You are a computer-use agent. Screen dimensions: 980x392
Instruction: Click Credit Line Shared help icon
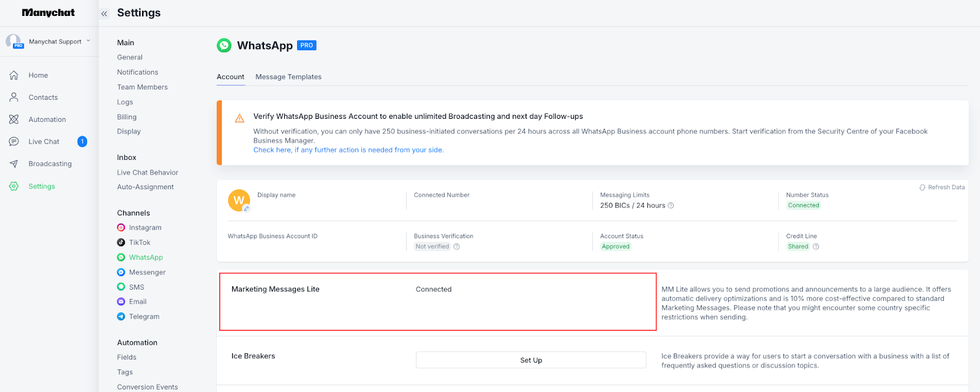(x=816, y=247)
